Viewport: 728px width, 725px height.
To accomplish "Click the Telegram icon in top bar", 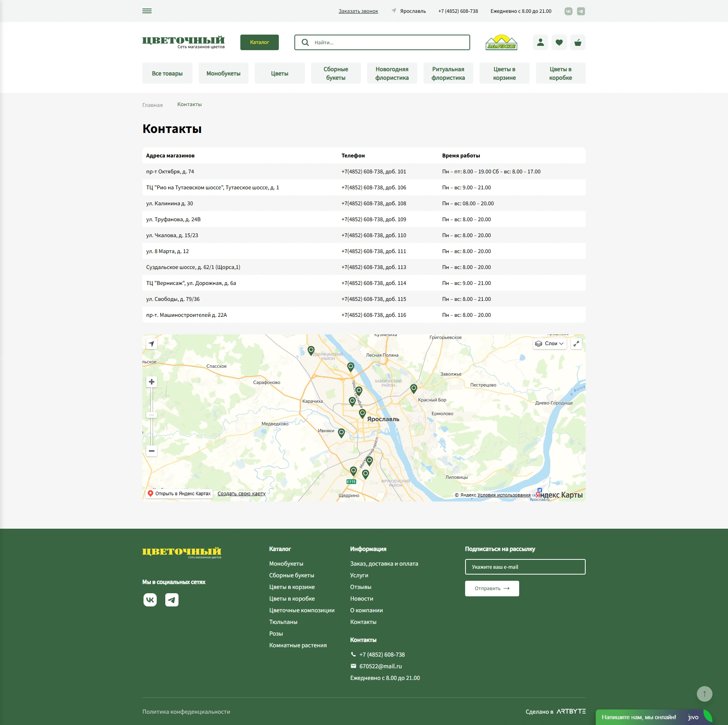I will (x=581, y=11).
